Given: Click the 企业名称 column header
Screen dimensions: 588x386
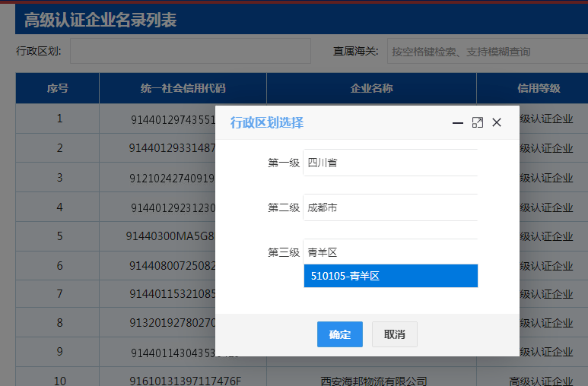Looking at the screenshot, I should pyautogui.click(x=372, y=88).
